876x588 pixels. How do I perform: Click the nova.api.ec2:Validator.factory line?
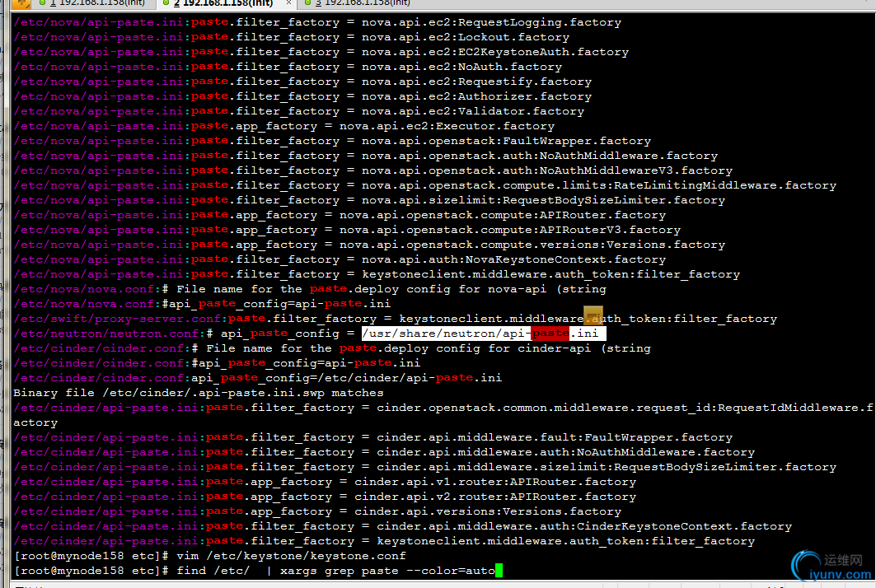point(299,111)
